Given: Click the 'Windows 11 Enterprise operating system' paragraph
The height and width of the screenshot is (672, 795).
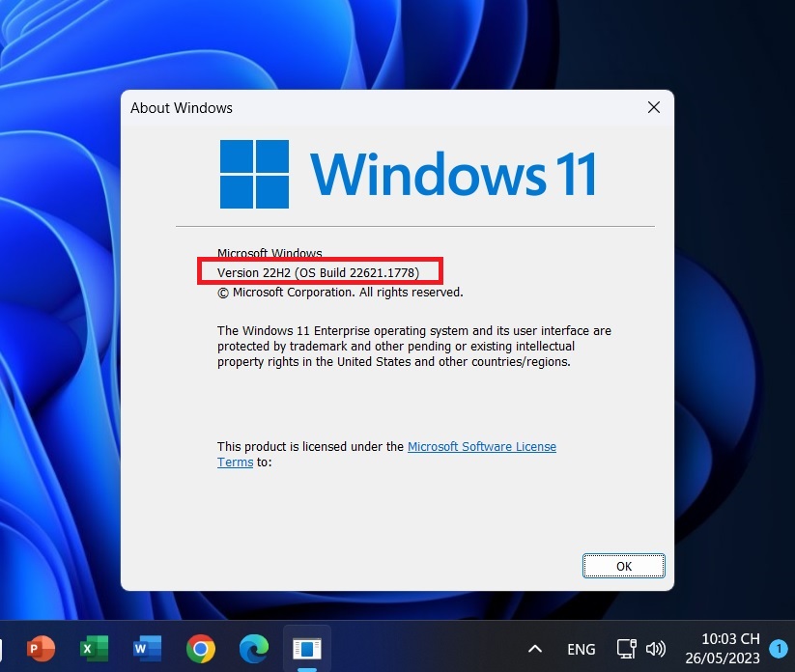Looking at the screenshot, I should coord(414,346).
